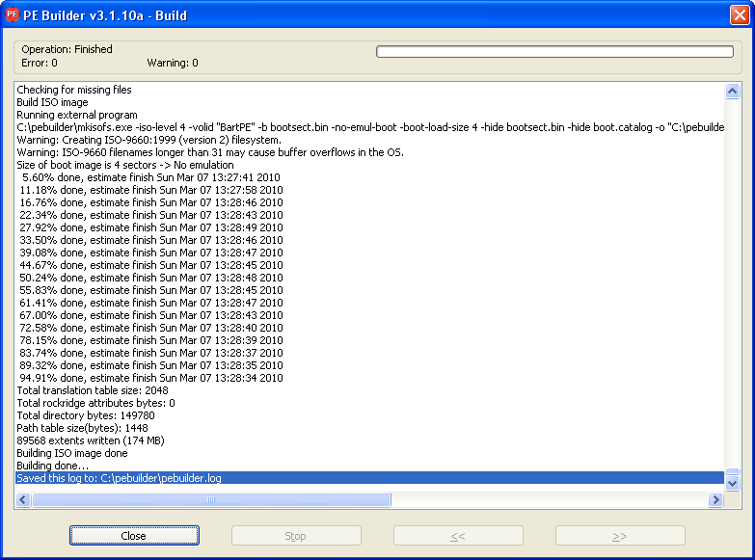Select the '39.08% done' log line
This screenshot has height=560, width=755.
click(x=370, y=253)
